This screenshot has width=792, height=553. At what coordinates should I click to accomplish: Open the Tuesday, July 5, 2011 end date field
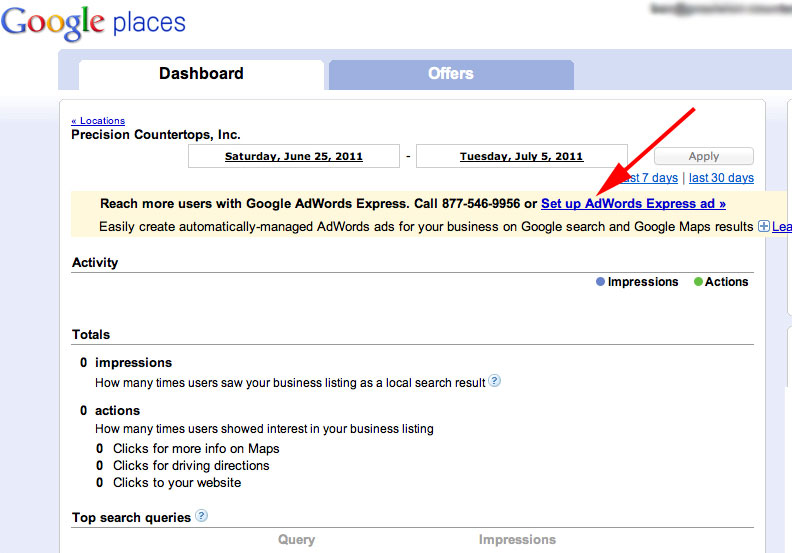tap(521, 156)
